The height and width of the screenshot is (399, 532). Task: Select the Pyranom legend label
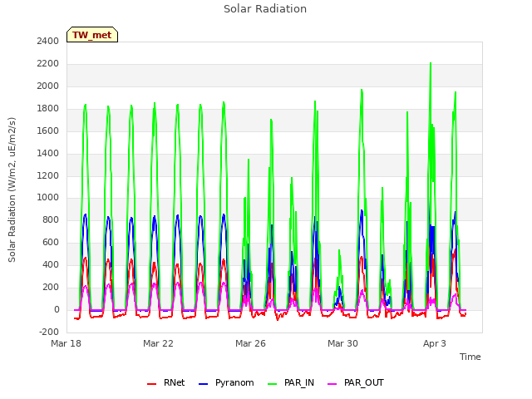coord(234,382)
